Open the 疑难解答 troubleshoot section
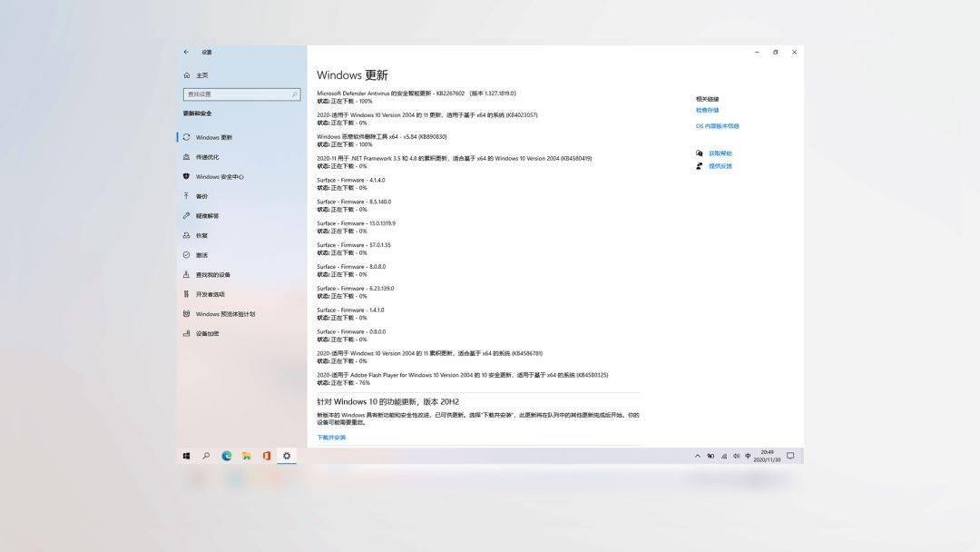The width and height of the screenshot is (980, 552). pos(207,216)
